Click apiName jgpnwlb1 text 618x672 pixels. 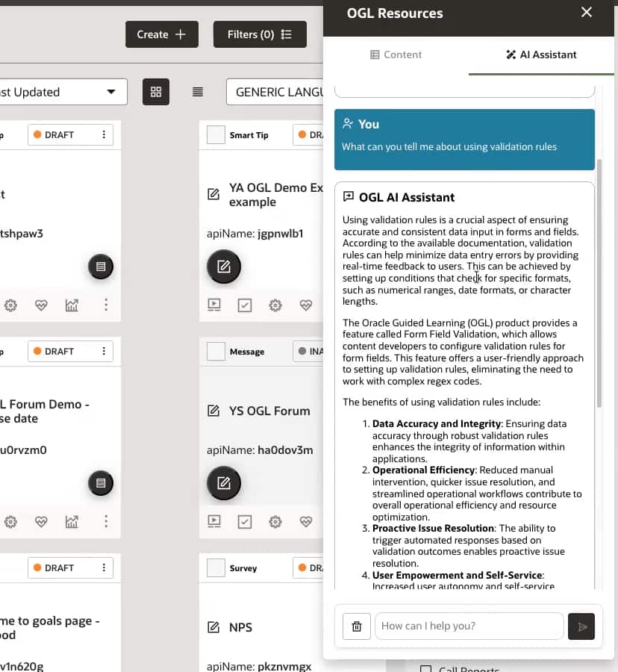click(255, 234)
